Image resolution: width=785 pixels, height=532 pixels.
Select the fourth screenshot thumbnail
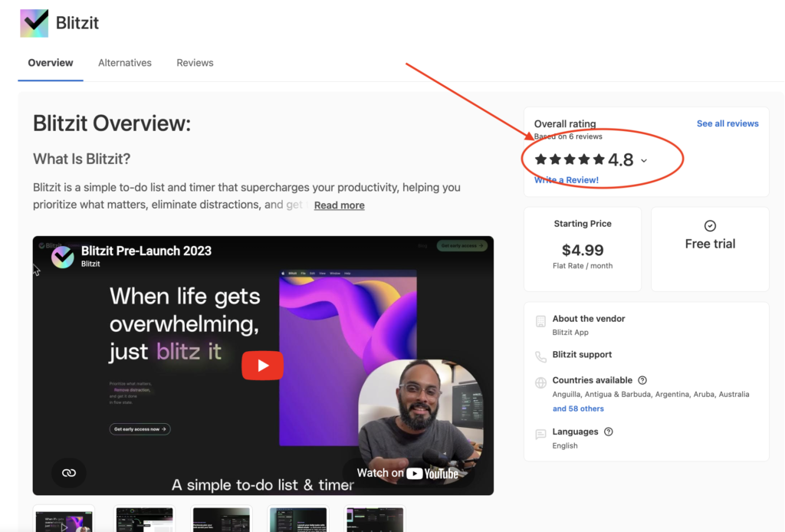(298, 519)
